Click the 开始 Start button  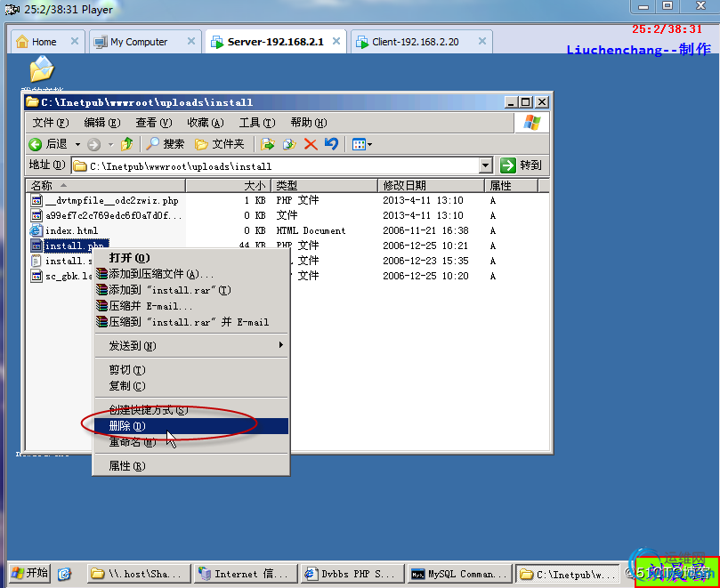(30, 573)
